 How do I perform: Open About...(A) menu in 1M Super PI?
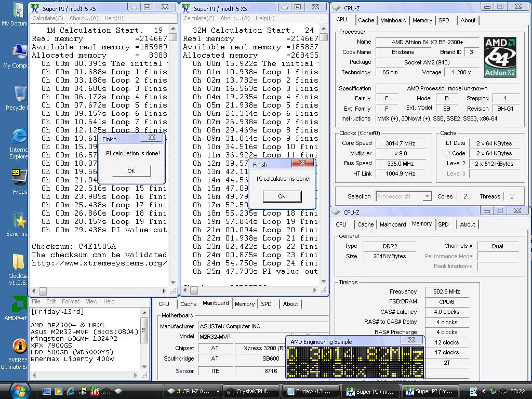(84, 18)
